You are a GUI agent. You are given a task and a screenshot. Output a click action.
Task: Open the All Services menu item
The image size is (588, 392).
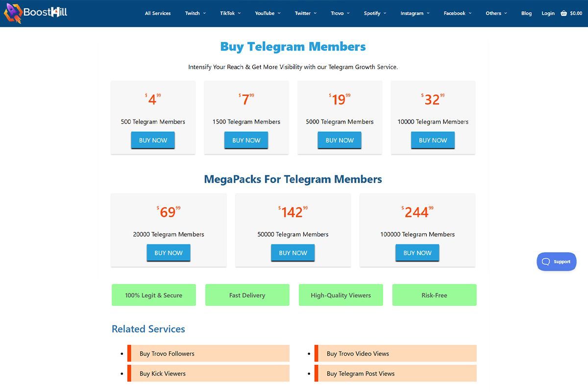pyautogui.click(x=158, y=13)
